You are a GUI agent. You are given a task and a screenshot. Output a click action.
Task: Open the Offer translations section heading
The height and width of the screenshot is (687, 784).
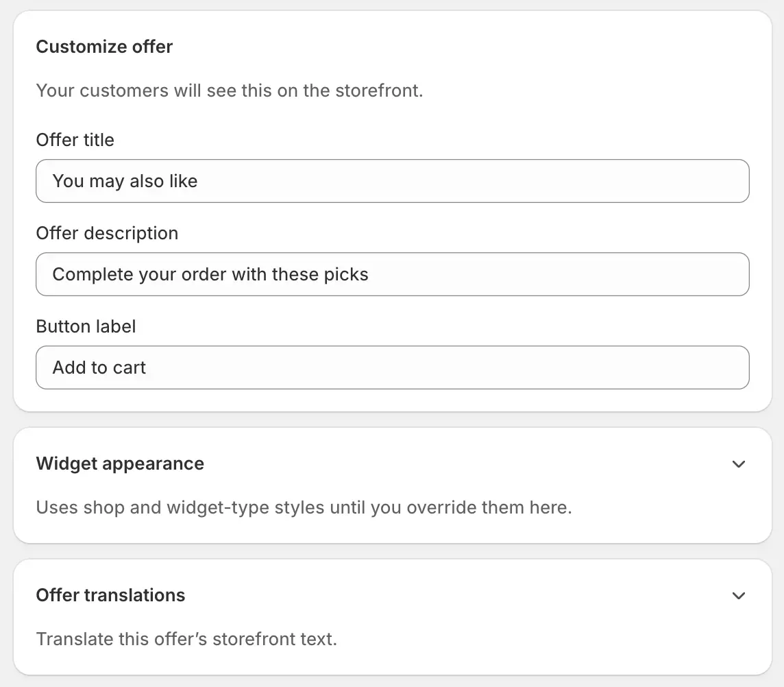[110, 595]
